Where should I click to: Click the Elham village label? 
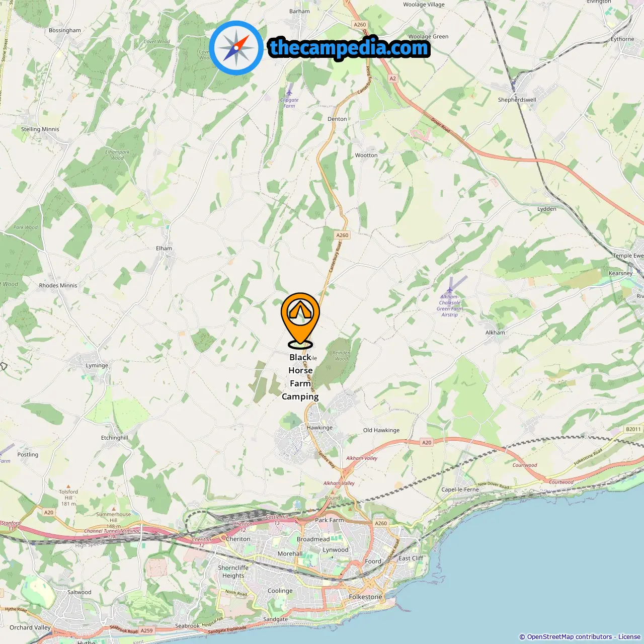[x=164, y=248]
